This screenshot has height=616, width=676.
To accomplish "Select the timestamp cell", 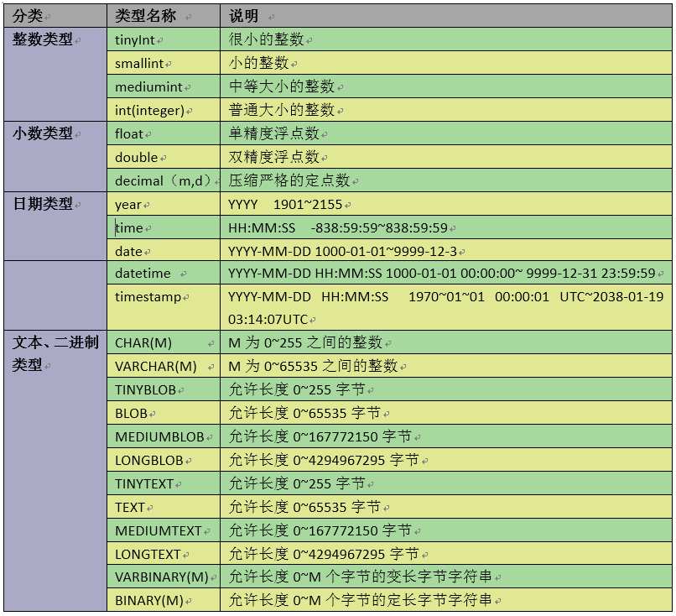I will (164, 307).
